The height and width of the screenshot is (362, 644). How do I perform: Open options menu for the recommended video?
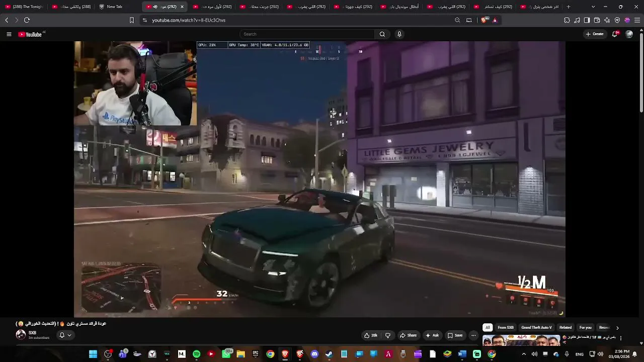pos(621,338)
